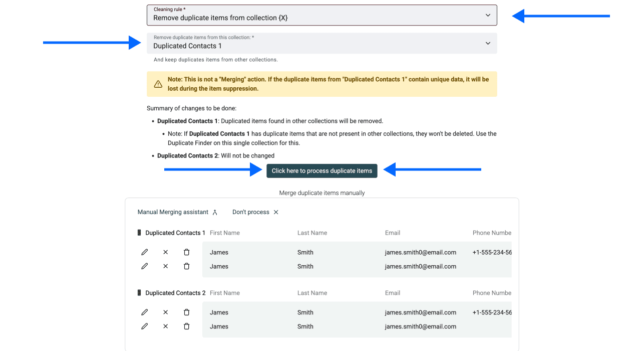The image size is (644, 351).
Task: Click the collection icon next to Duplicated Contacts 2
Action: [139, 292]
